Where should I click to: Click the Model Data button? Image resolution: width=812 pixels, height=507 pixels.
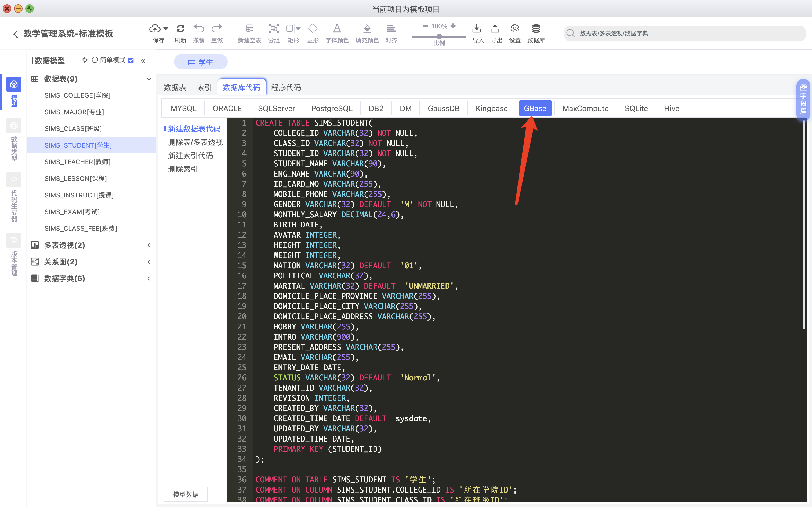(186, 494)
